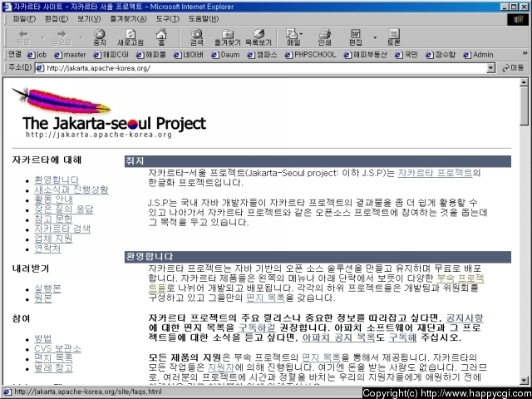Open the address bar URL dropdown

coord(490,68)
